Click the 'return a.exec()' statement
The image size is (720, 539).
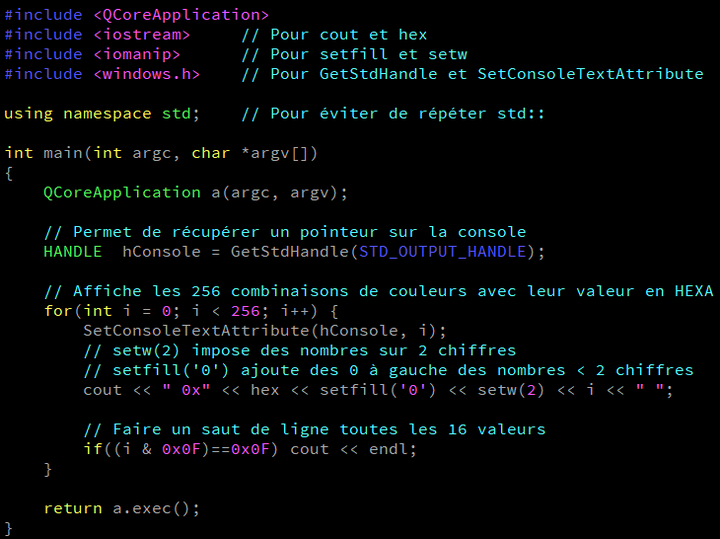(x=121, y=508)
